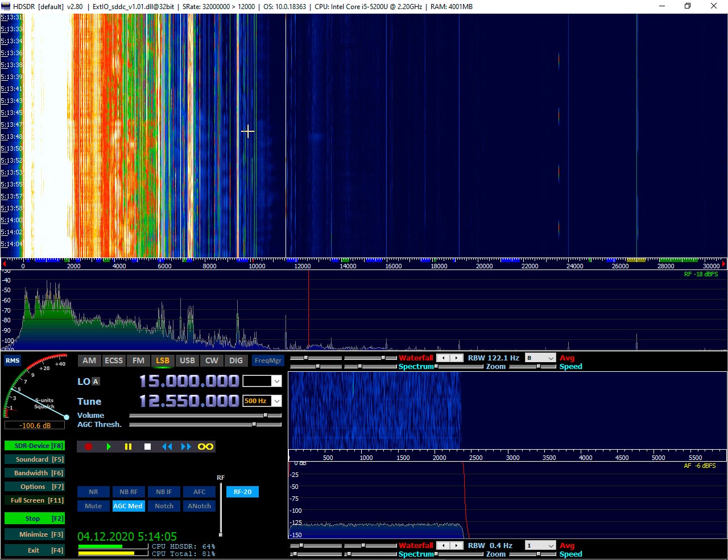Click the red left arrow on frequency scale
This screenshot has width=728, height=560.
(x=3, y=264)
